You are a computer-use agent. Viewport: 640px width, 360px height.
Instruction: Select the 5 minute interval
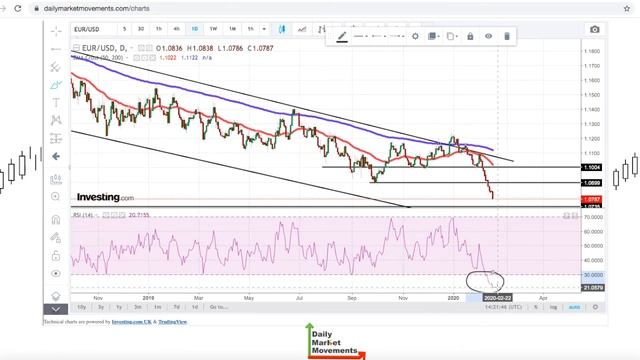124,29
